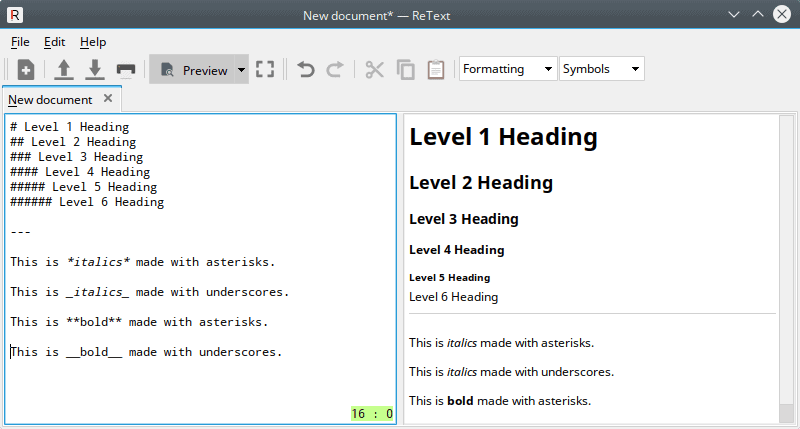The image size is (800, 429).
Task: Click the Save download-arrow icon
Action: 95,70
